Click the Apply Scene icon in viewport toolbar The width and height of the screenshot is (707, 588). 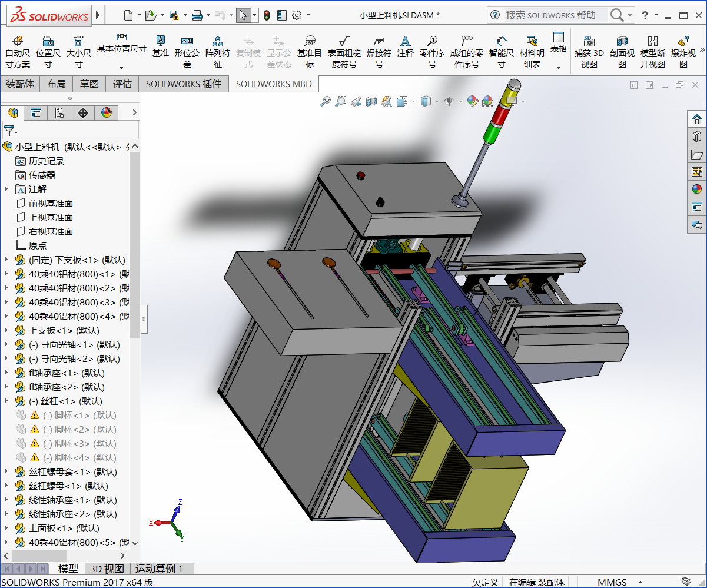[487, 101]
